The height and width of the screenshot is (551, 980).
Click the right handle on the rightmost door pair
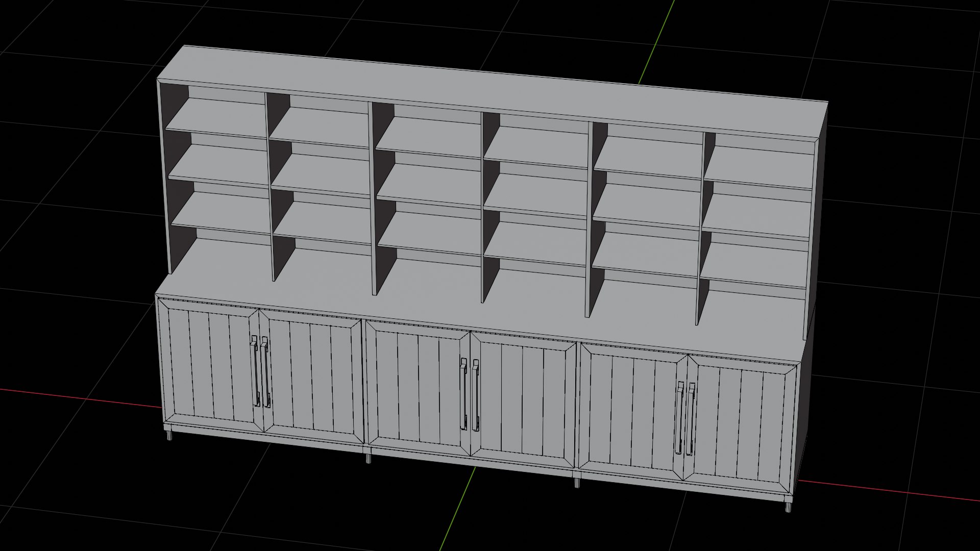[x=691, y=418]
